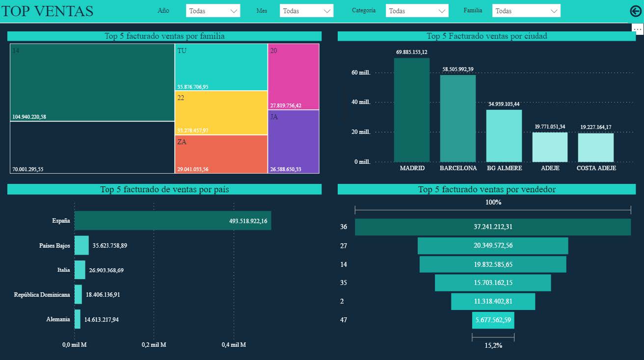Select the orange ZA treemap tile

[221, 154]
